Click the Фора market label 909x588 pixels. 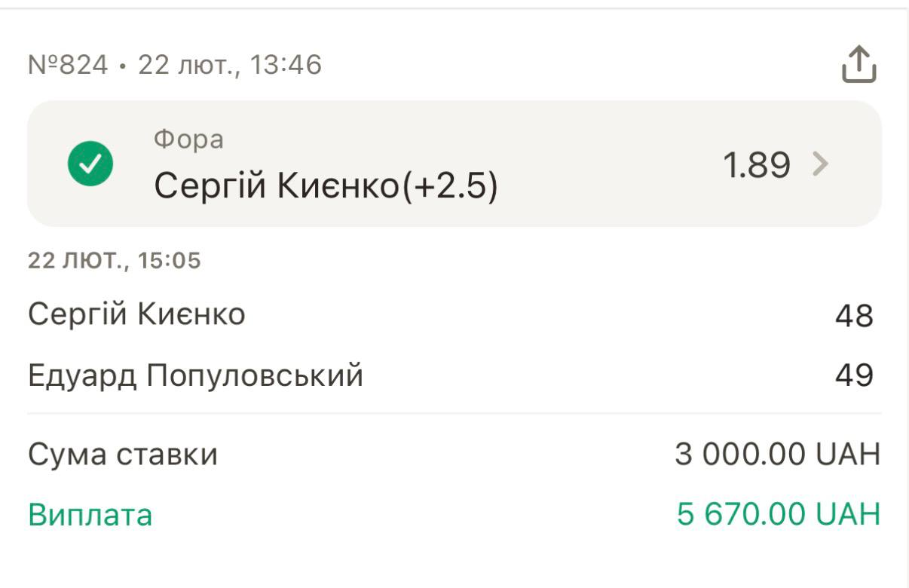click(x=188, y=139)
